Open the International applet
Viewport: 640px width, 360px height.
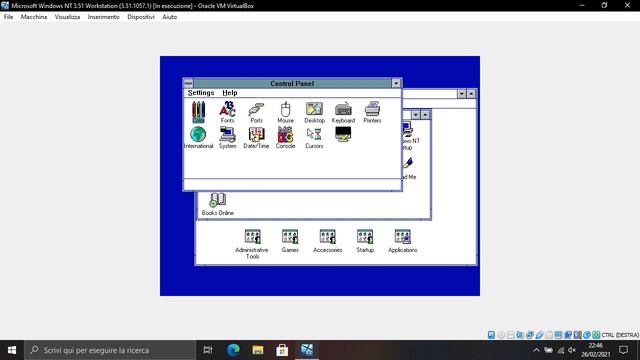coord(198,138)
